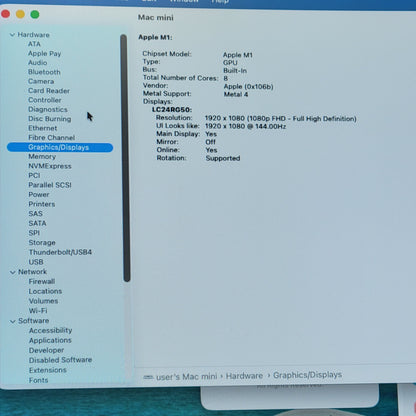Click the Network section label
Viewport: 416px width, 416px height.
(32, 272)
